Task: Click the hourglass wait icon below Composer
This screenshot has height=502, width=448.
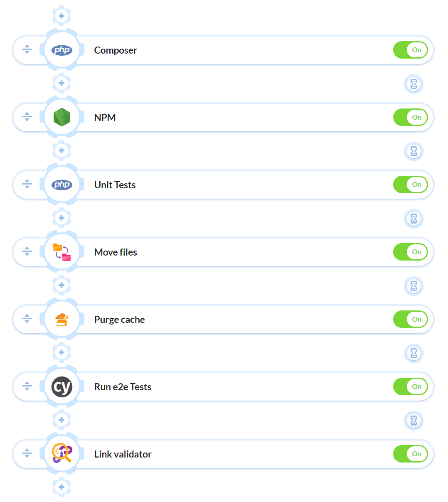Action: [x=414, y=84]
